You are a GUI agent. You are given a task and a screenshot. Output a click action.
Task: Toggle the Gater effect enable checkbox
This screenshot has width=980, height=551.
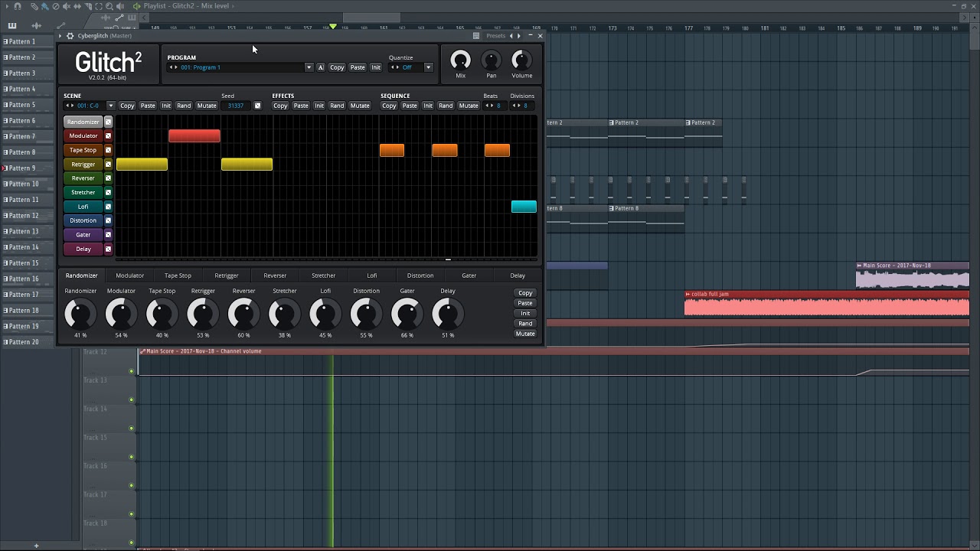pos(108,235)
